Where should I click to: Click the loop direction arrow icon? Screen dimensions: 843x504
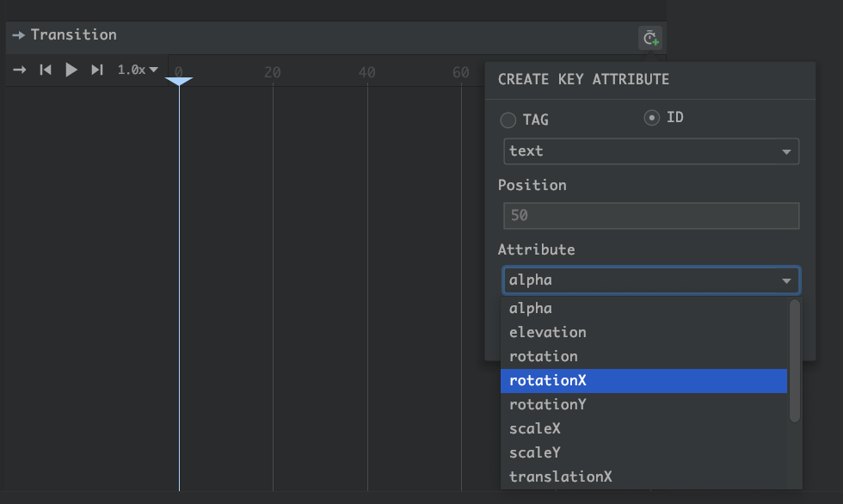[19, 70]
